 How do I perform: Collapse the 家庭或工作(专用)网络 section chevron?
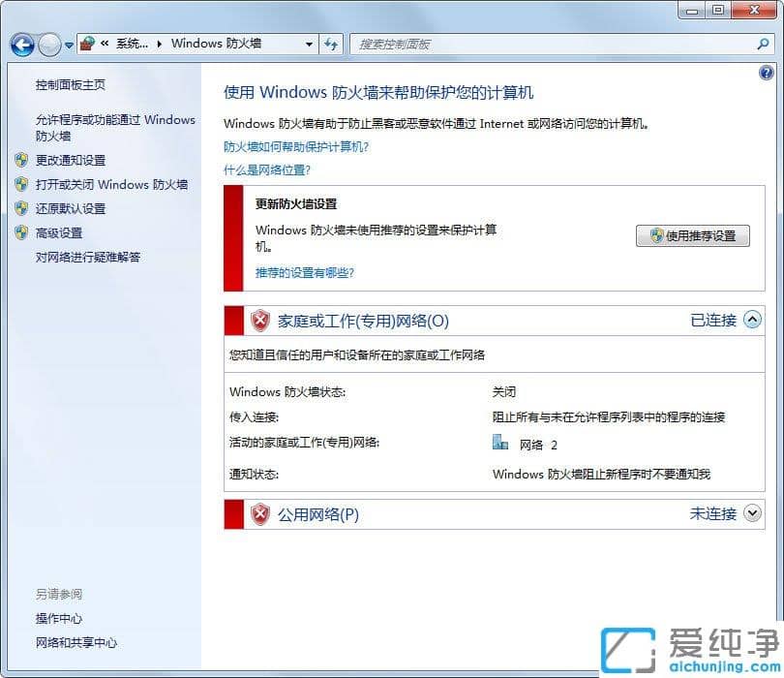point(753,320)
